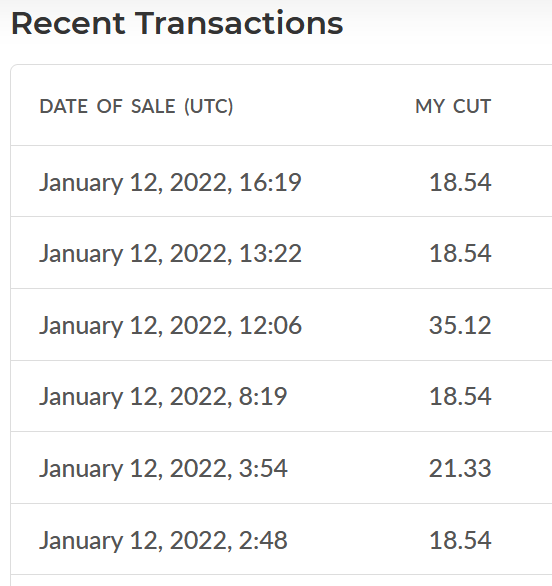Click the 21.33 amount value

point(460,468)
